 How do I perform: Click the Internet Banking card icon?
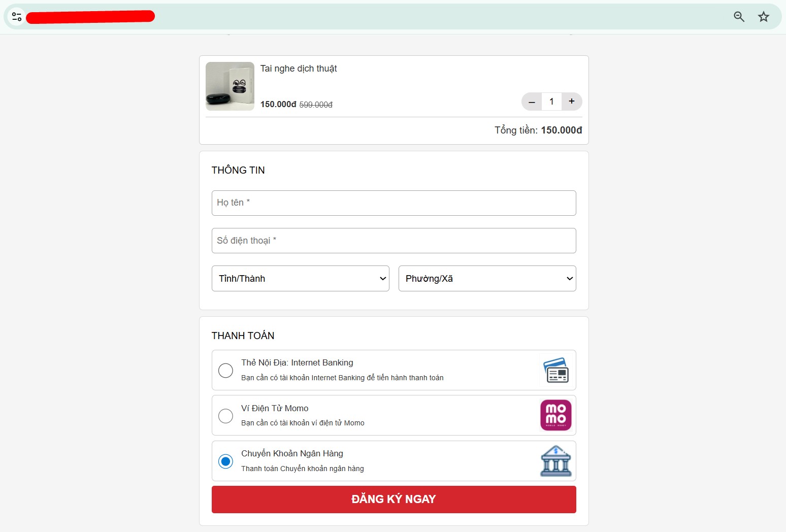556,370
